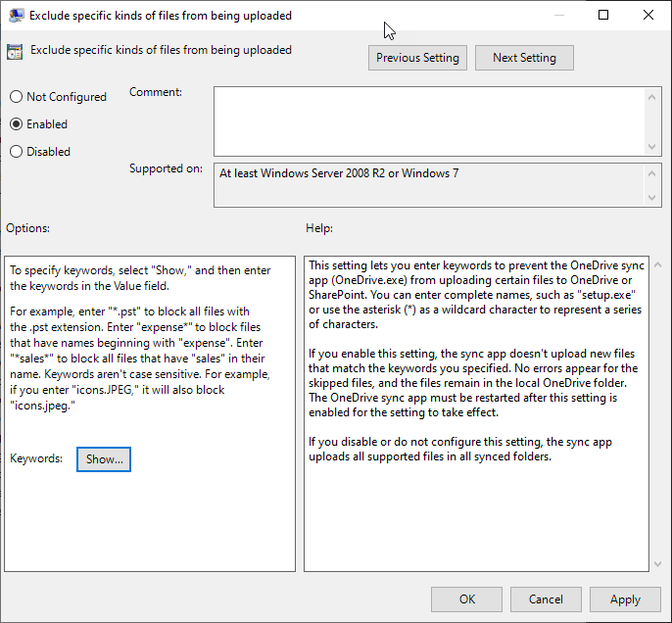Click down arrow in Supported on box

pos(653,199)
